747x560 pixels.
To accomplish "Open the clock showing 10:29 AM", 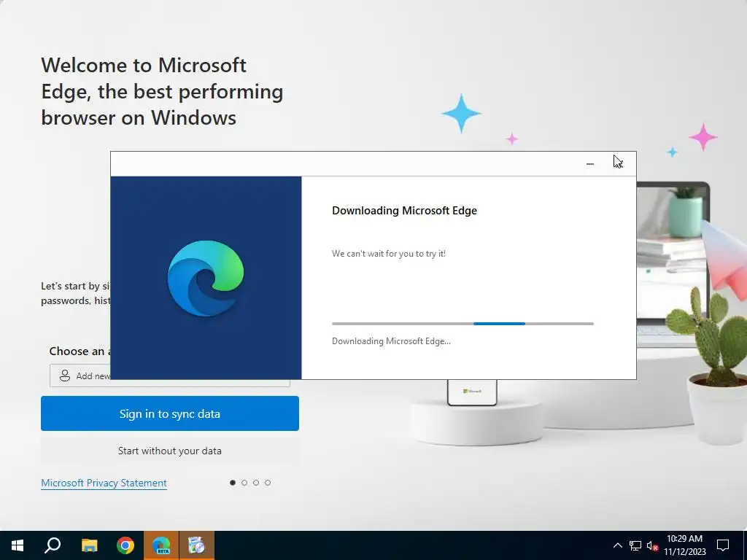I will 684,545.
